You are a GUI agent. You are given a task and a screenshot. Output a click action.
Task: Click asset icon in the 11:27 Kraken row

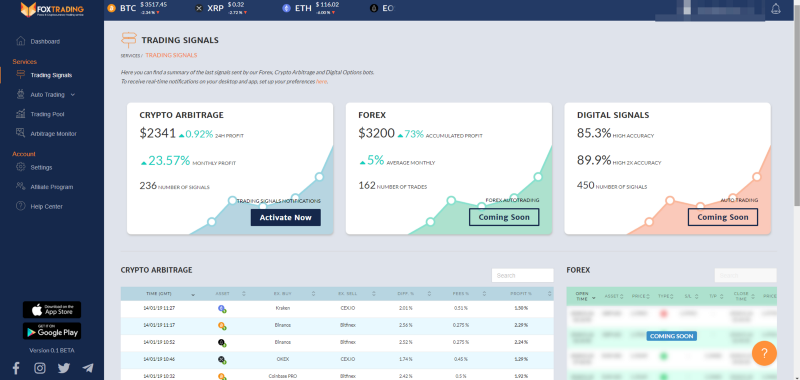[x=222, y=309]
